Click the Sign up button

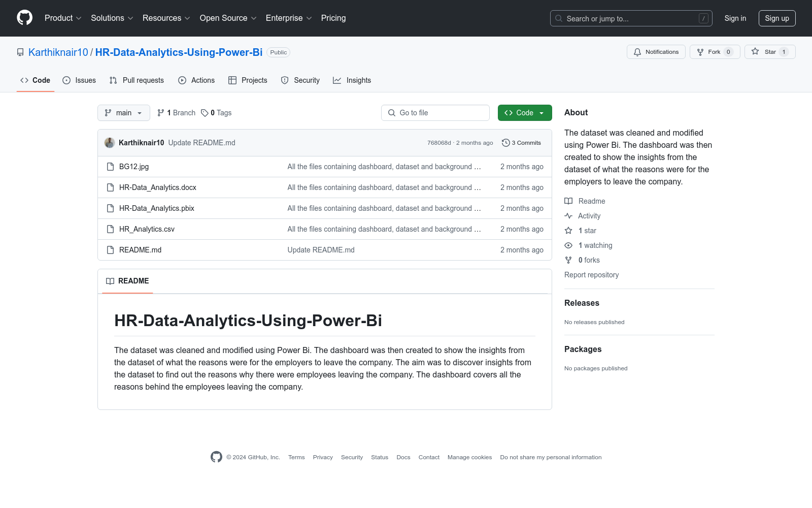(x=777, y=18)
